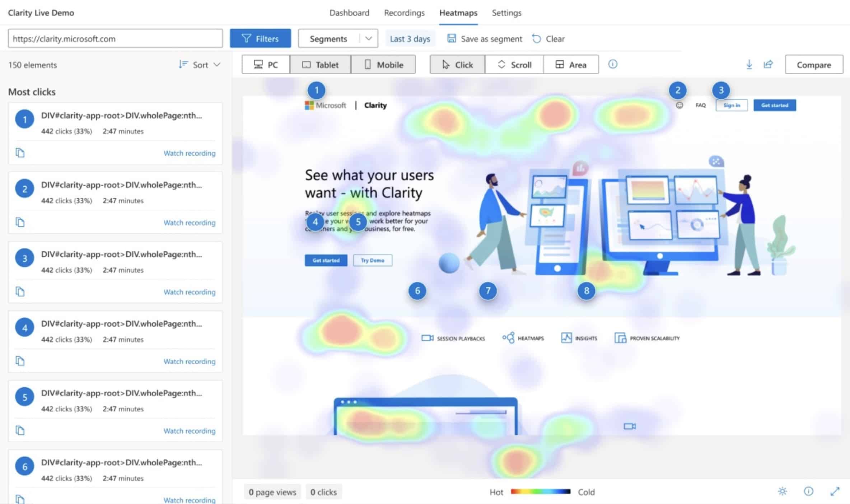Click the share heatmap icon
The image size is (850, 504).
click(x=768, y=65)
